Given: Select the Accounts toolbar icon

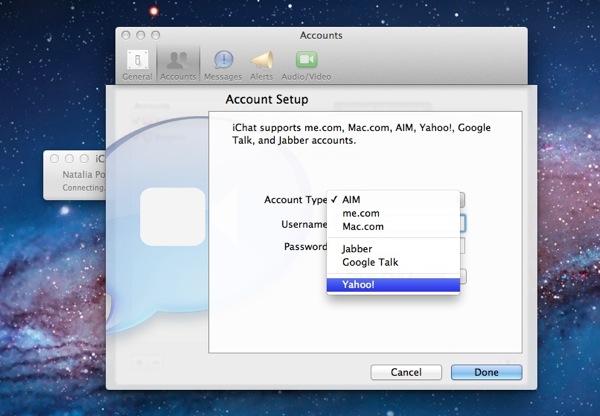Looking at the screenshot, I should [x=178, y=65].
